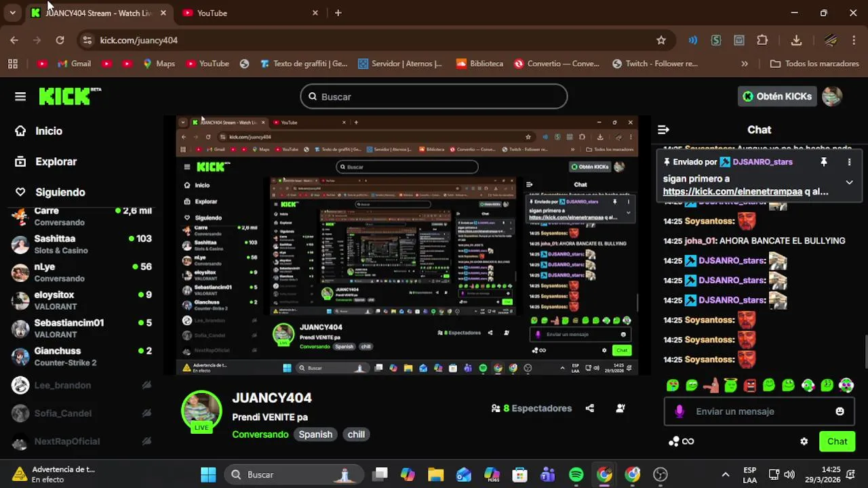Send message with the green Chat button
Viewport: 868px width, 488px height.
[837, 441]
